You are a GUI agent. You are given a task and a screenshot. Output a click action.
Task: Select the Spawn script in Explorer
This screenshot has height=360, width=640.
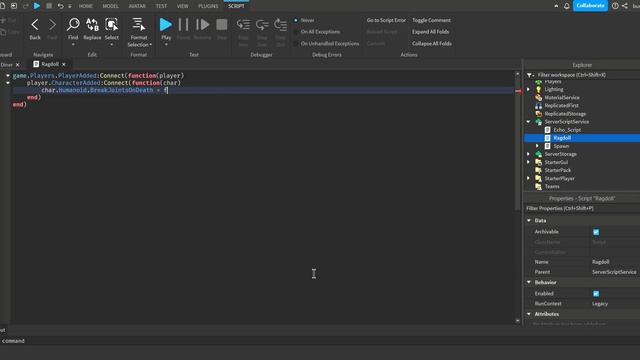(561, 146)
